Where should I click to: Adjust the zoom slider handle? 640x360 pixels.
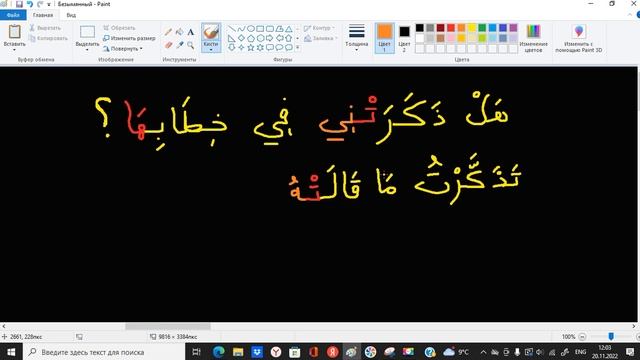pyautogui.click(x=611, y=336)
